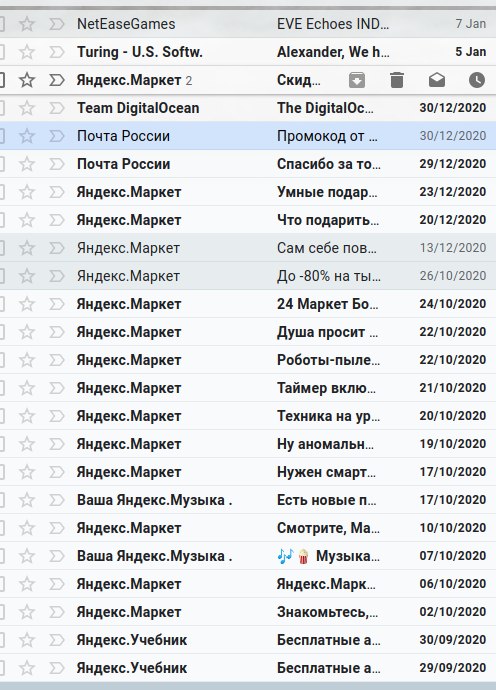Viewport: 496px width, 690px height.
Task: Toggle importance marker on 'Знакомьтесь,…' email
Action: (57, 612)
